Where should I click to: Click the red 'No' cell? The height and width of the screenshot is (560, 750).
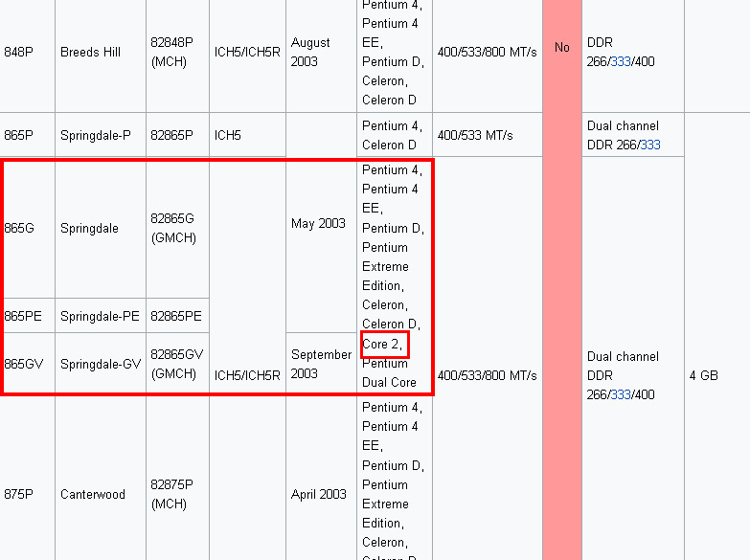click(x=562, y=47)
